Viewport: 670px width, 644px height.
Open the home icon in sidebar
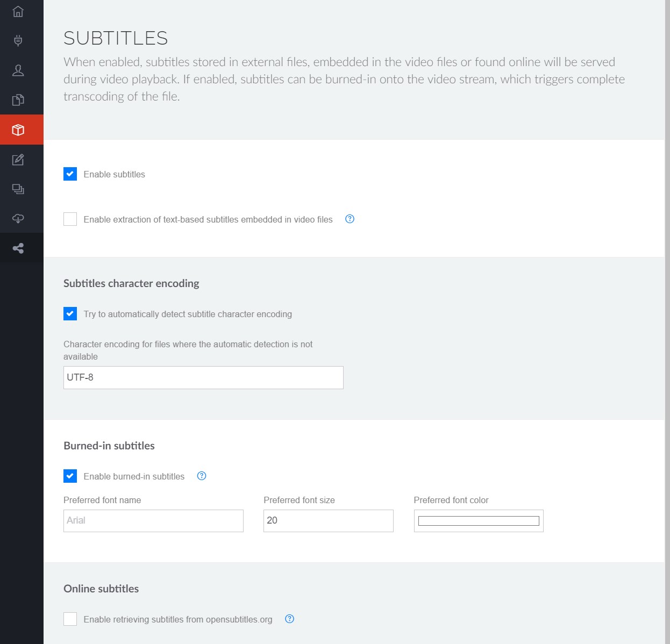18,11
